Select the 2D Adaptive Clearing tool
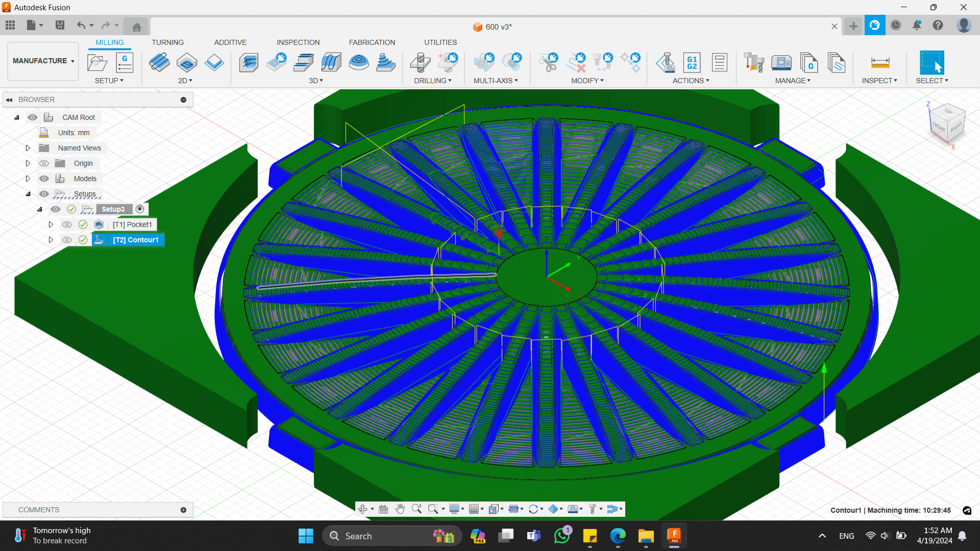The image size is (980, 551). tap(159, 63)
